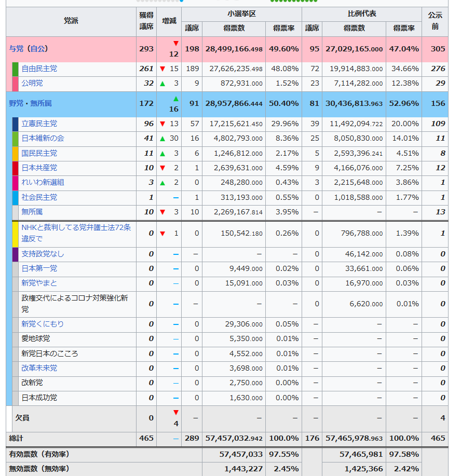The height and width of the screenshot is (476, 461).
Task: Open the 国民民主党 party link
Action: [x=39, y=153]
